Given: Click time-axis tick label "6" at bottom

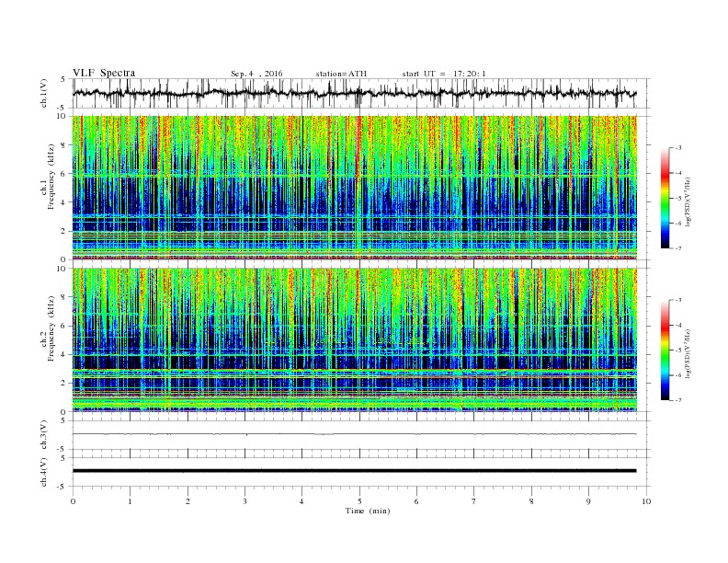Looking at the screenshot, I should coord(416,501).
